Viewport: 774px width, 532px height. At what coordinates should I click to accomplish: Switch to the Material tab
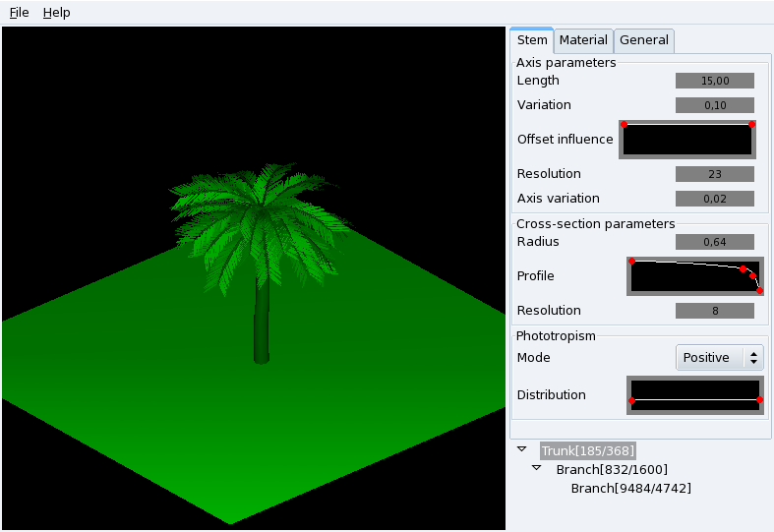(x=583, y=40)
